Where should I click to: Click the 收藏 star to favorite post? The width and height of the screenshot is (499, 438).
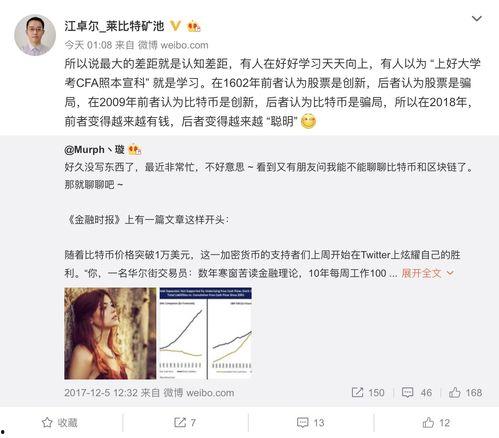60,423
